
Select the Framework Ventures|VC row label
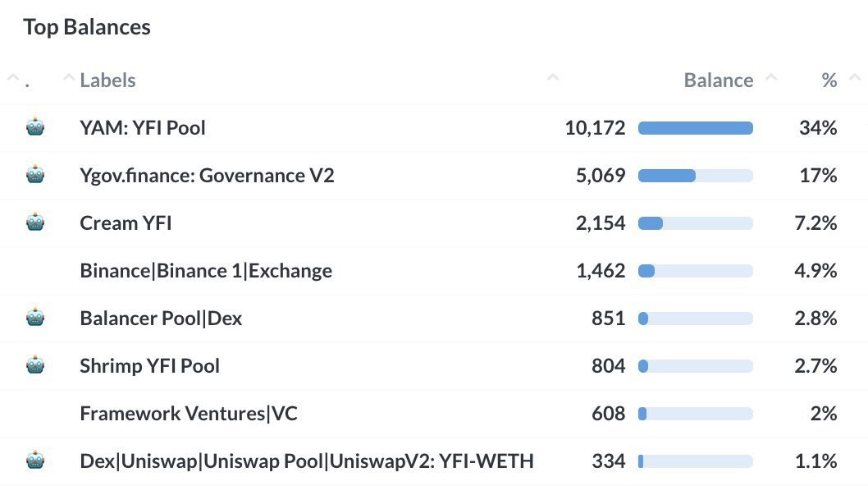(189, 414)
